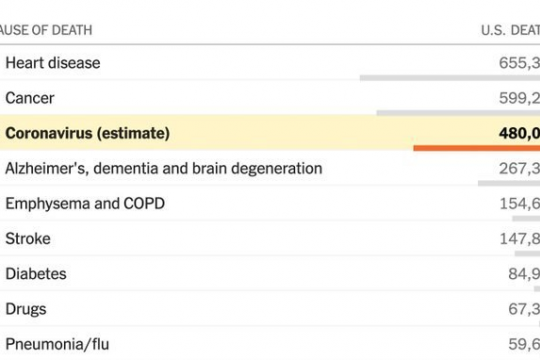Click the gray Cancer bar

(x=458, y=113)
